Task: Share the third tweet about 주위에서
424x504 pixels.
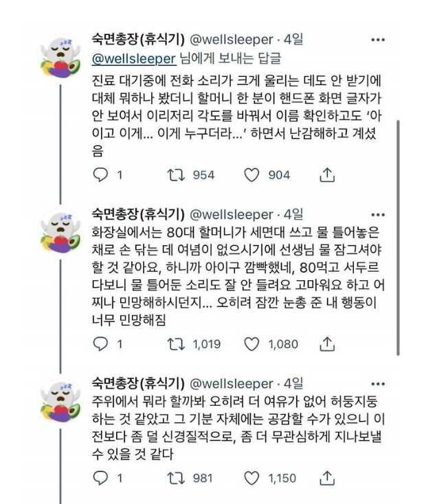Action: (x=327, y=478)
